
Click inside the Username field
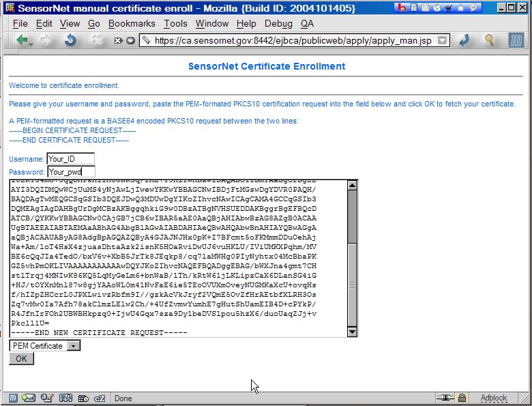pos(70,159)
